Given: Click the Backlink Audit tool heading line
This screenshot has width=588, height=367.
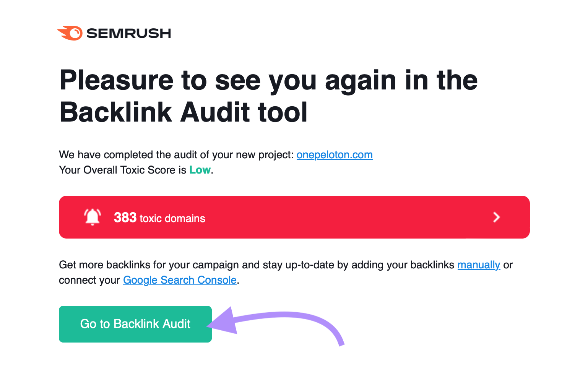Looking at the screenshot, I should point(184,112).
